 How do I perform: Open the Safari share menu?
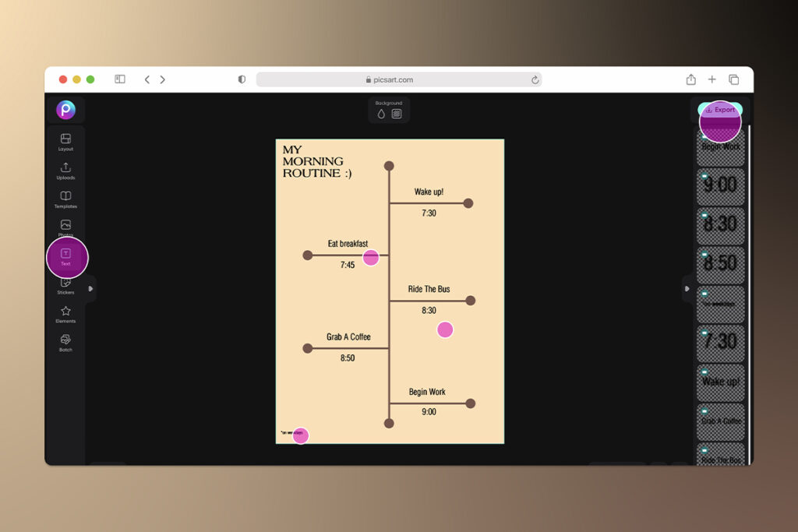click(x=690, y=79)
